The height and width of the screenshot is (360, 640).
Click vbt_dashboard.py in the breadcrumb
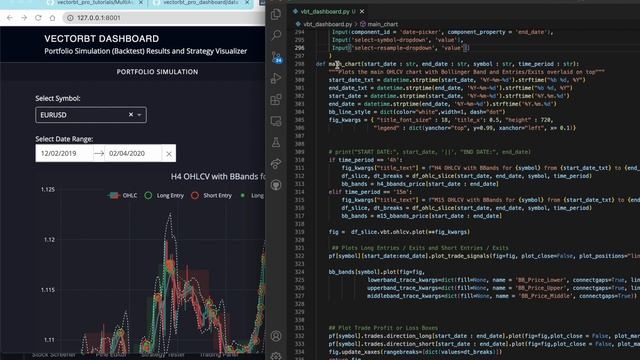(327, 24)
